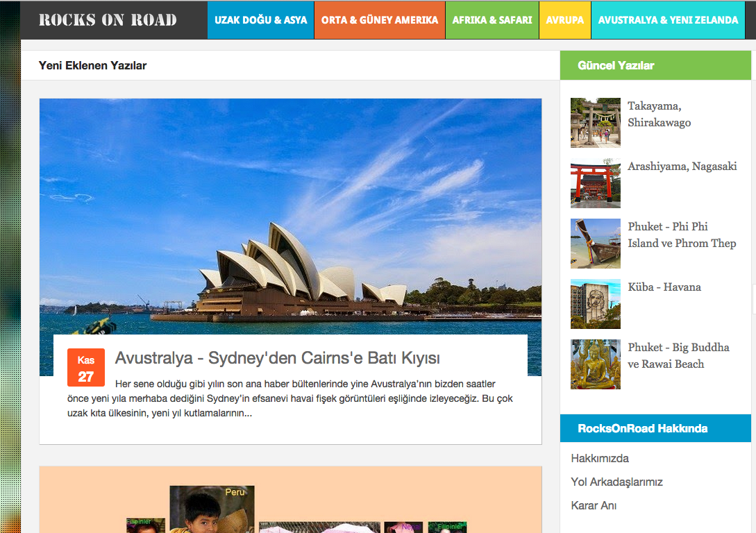Open Phuket - Phi Phi Island post

click(681, 235)
